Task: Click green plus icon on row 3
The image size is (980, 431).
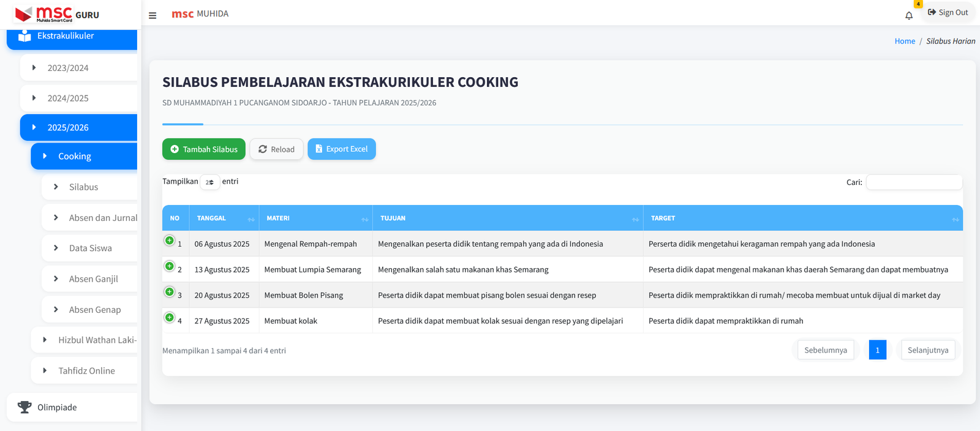Action: 170,292
